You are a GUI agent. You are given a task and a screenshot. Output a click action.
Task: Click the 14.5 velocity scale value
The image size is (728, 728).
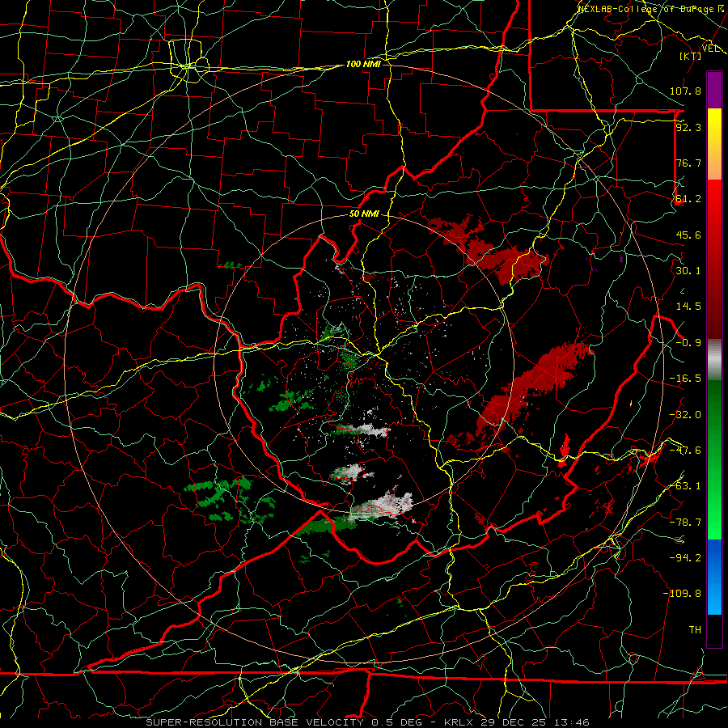click(x=688, y=307)
